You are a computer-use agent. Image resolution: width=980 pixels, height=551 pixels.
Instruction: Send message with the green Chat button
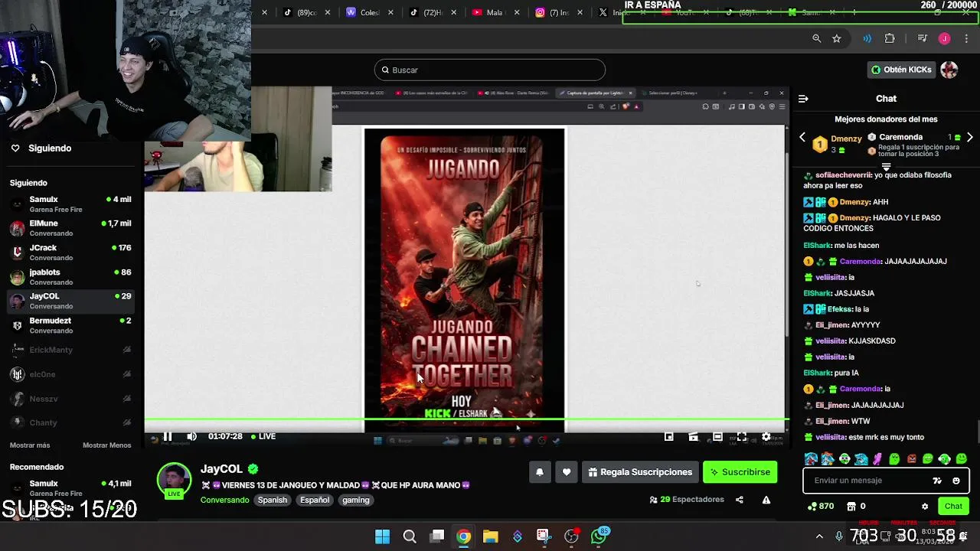[953, 506]
